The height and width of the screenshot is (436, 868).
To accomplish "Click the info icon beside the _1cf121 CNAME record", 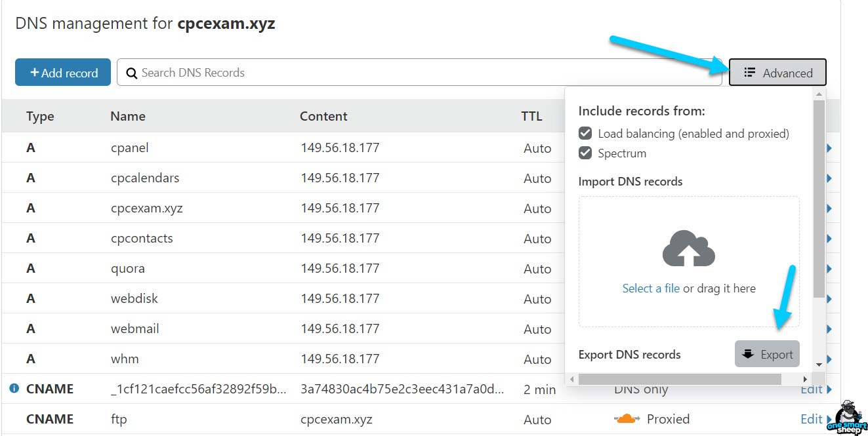I will click(14, 388).
